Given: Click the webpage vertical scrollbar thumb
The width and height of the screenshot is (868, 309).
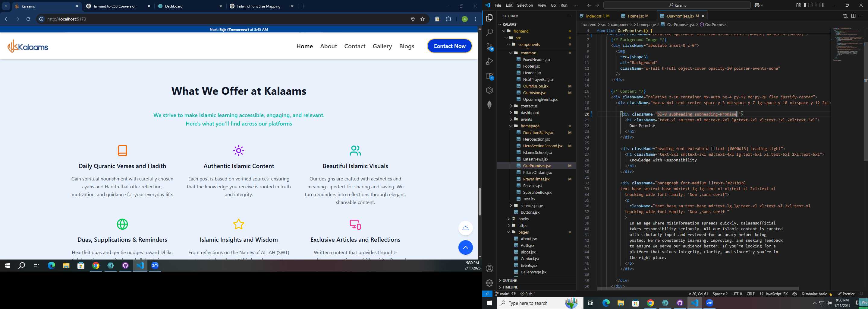Looking at the screenshot, I should 480,201.
